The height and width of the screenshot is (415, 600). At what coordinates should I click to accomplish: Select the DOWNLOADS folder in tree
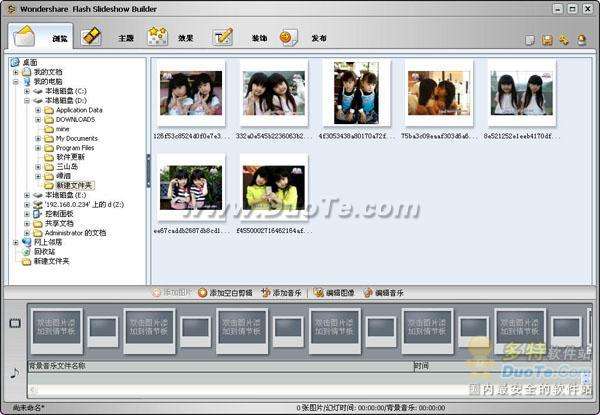[76, 120]
